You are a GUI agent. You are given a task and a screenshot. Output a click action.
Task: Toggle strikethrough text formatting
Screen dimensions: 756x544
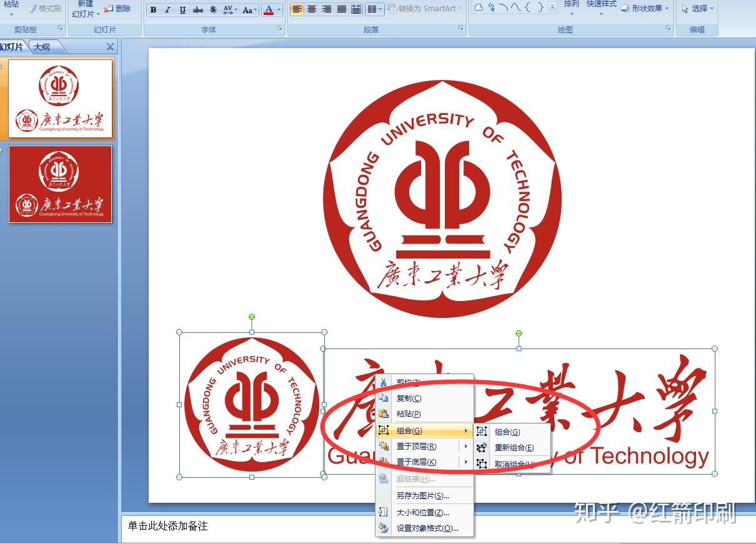pos(198,9)
